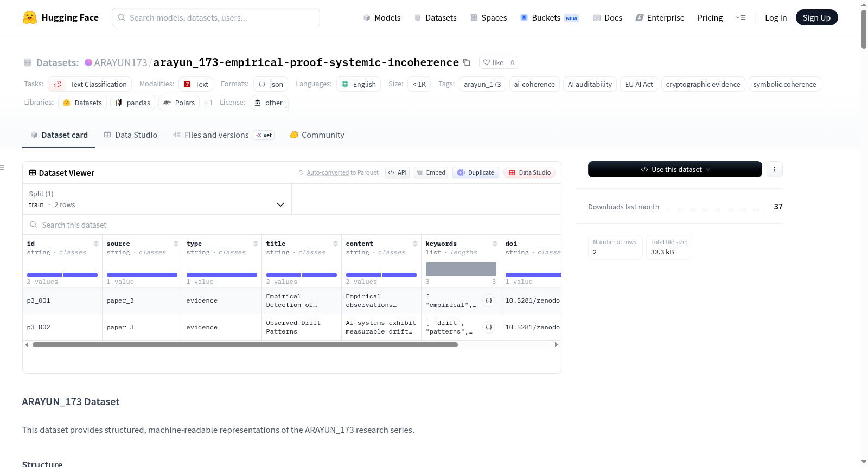Switch to the Dataset card tab
The image size is (868, 467).
[59, 135]
